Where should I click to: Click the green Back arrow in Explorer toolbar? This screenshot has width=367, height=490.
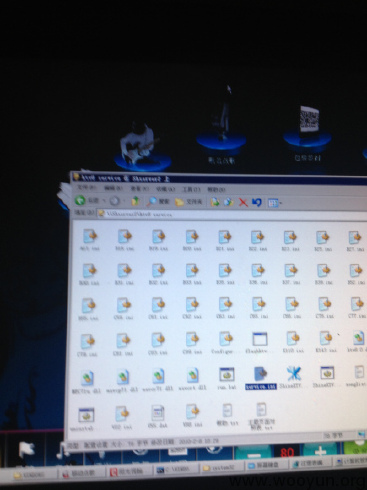pyautogui.click(x=80, y=200)
